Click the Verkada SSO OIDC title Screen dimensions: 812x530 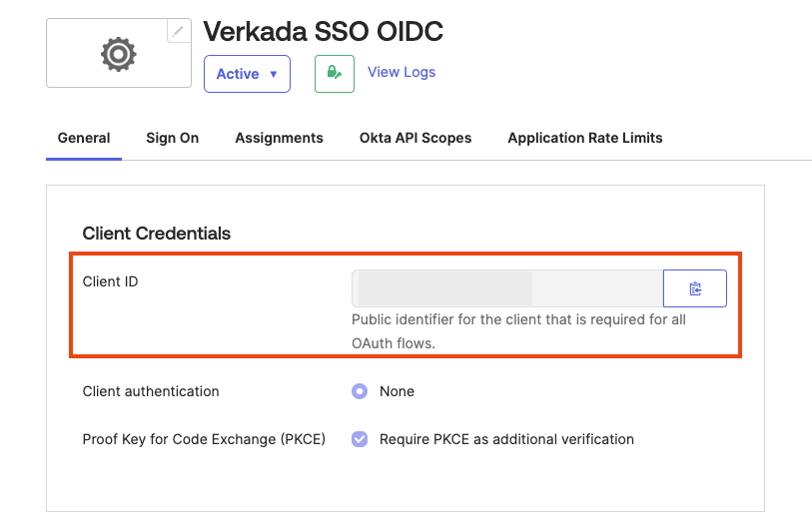point(324,31)
